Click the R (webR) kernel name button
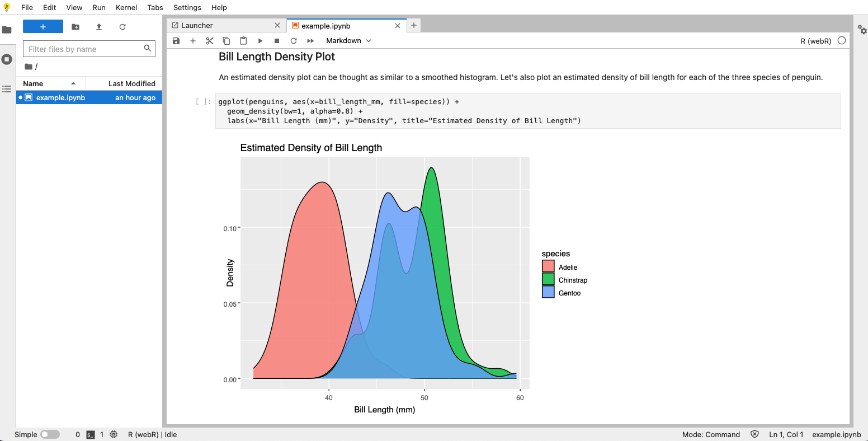The image size is (868, 441). click(815, 41)
